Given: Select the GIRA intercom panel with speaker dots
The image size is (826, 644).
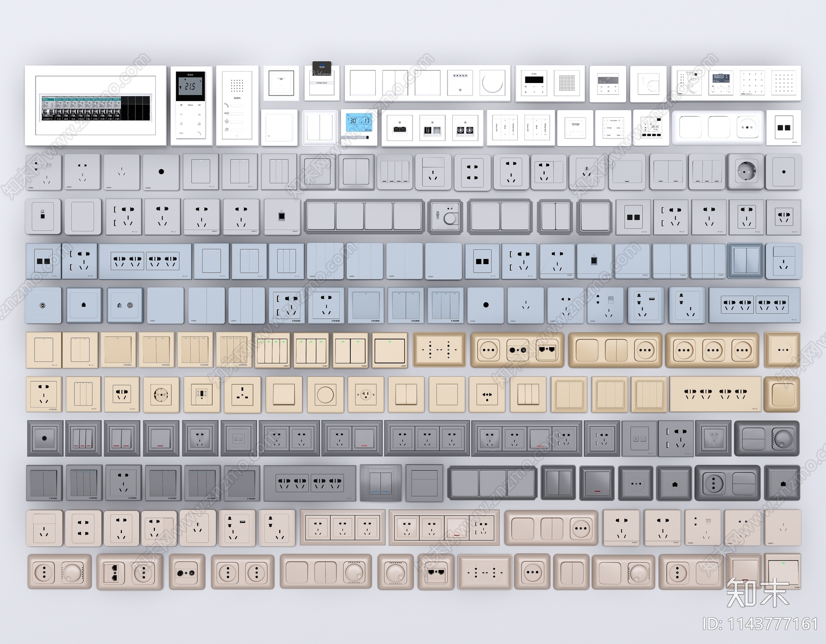Looking at the screenshot, I should pyautogui.click(x=237, y=105).
